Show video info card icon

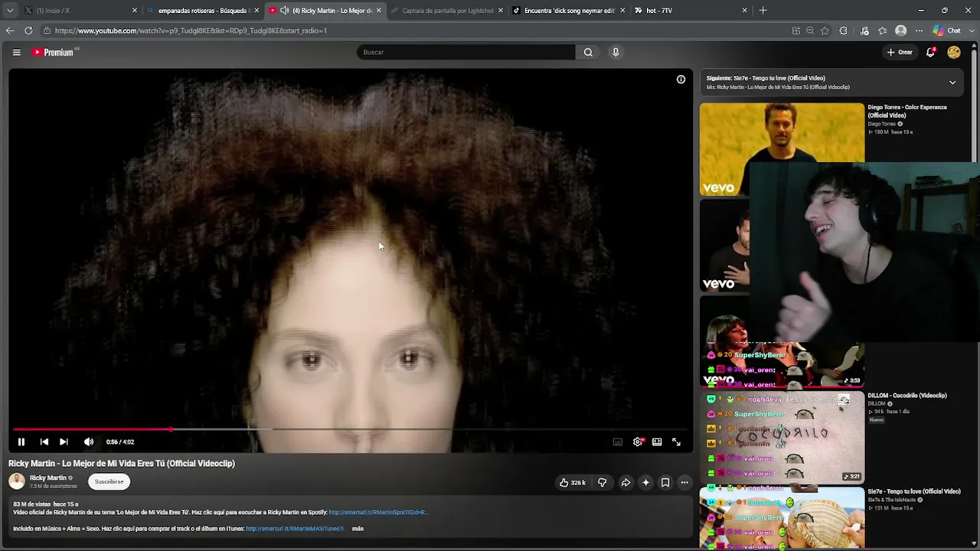681,80
